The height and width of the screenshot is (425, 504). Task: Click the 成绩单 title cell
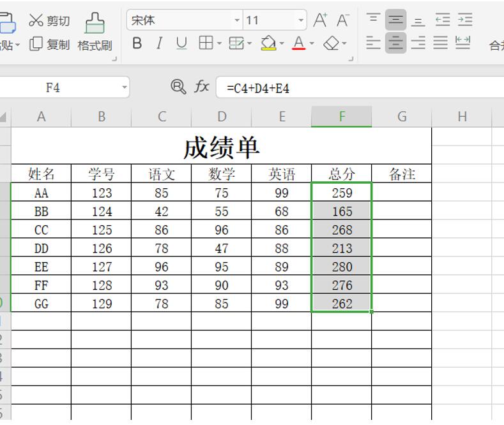[x=221, y=147]
